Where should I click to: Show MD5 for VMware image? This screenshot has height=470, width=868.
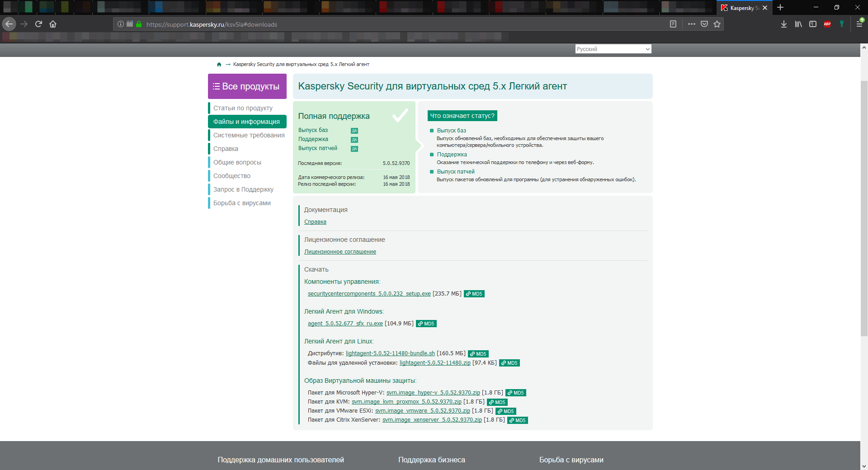506,411
